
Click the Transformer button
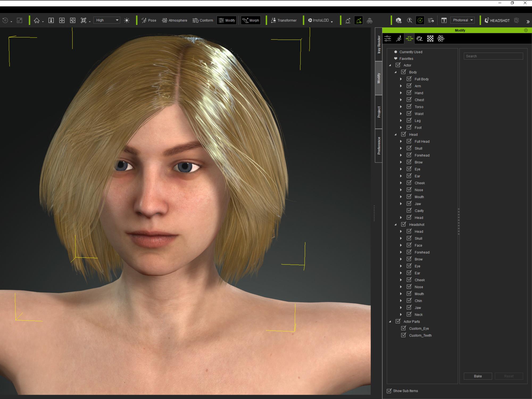pos(284,20)
